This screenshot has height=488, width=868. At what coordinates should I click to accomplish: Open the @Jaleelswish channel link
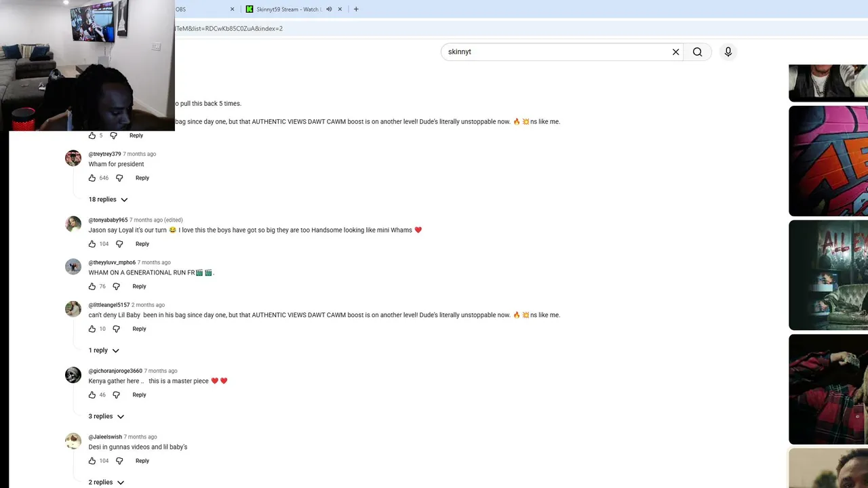click(x=105, y=437)
